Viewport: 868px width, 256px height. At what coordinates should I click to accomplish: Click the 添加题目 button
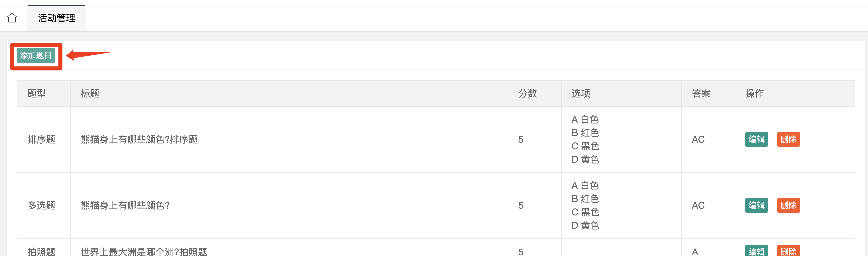36,56
